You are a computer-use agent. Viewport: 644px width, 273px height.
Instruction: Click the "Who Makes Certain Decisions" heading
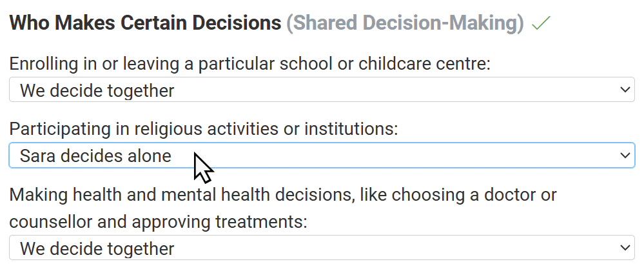(145, 24)
